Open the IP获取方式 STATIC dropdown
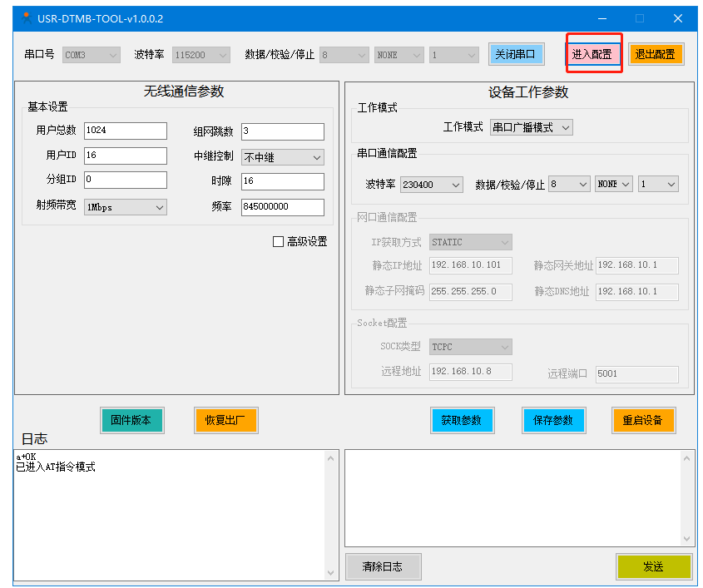 coord(470,242)
